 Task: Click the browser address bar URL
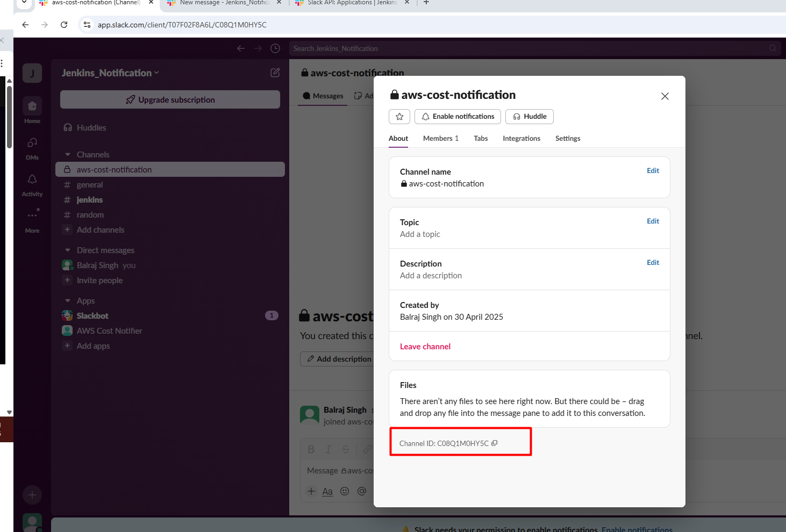pyautogui.click(x=182, y=25)
